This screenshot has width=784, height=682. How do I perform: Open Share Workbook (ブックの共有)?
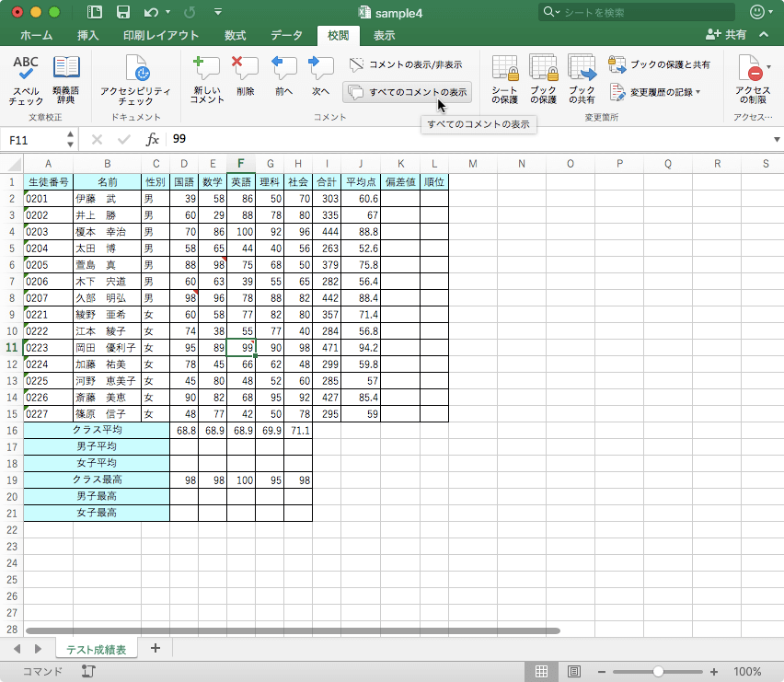click(x=582, y=80)
